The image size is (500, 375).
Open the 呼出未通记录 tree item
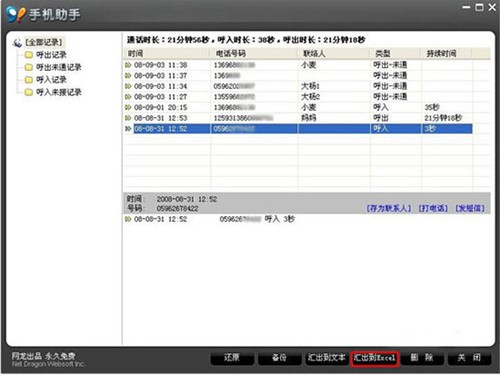point(59,67)
